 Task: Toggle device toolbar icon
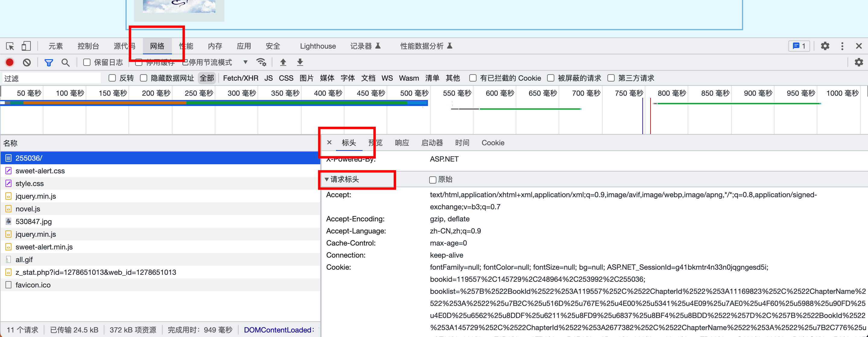click(26, 46)
